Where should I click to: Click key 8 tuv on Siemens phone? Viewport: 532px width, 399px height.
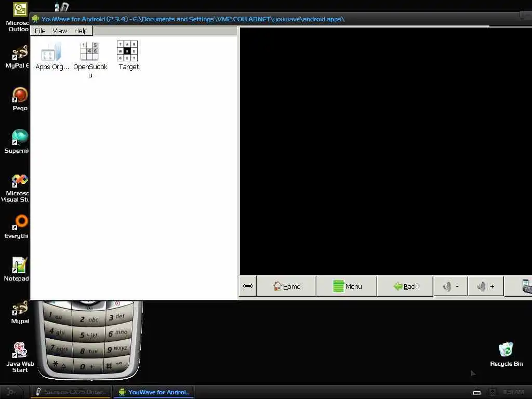point(89,351)
